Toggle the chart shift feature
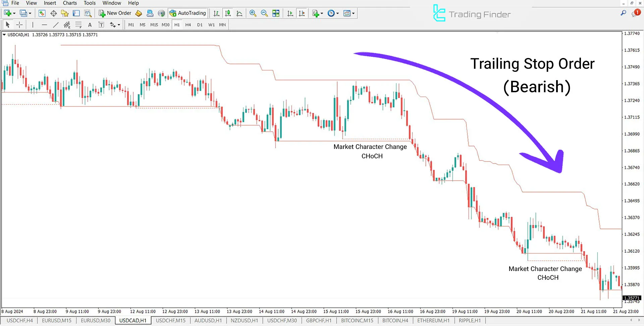 (x=302, y=13)
